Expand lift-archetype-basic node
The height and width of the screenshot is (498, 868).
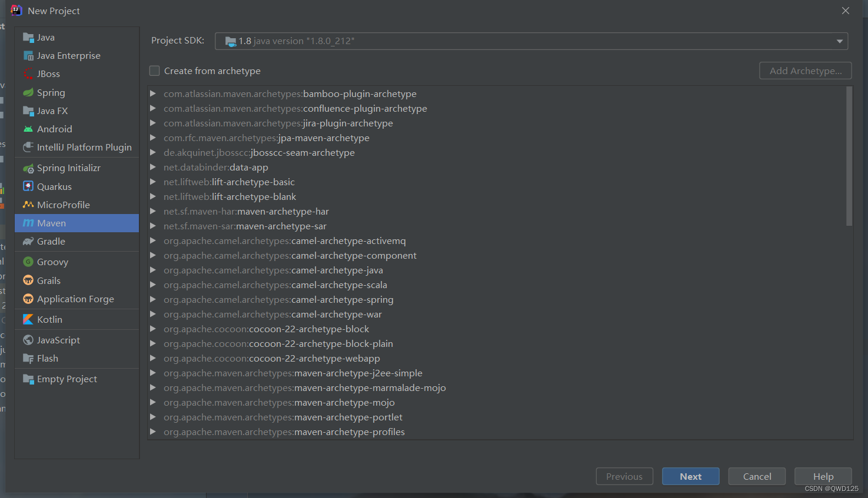pyautogui.click(x=153, y=182)
